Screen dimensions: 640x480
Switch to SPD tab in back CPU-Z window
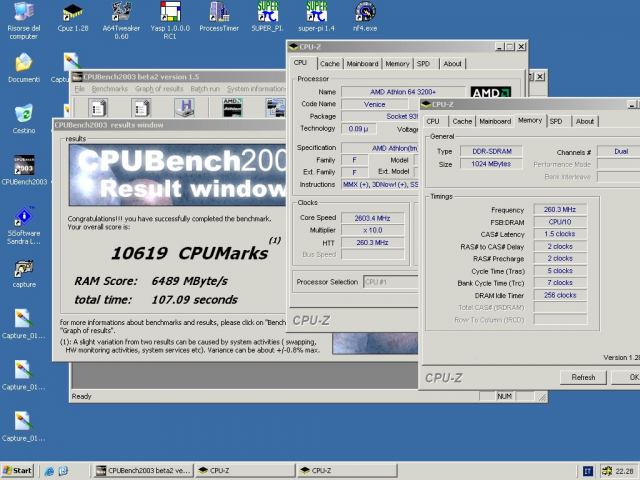423,64
